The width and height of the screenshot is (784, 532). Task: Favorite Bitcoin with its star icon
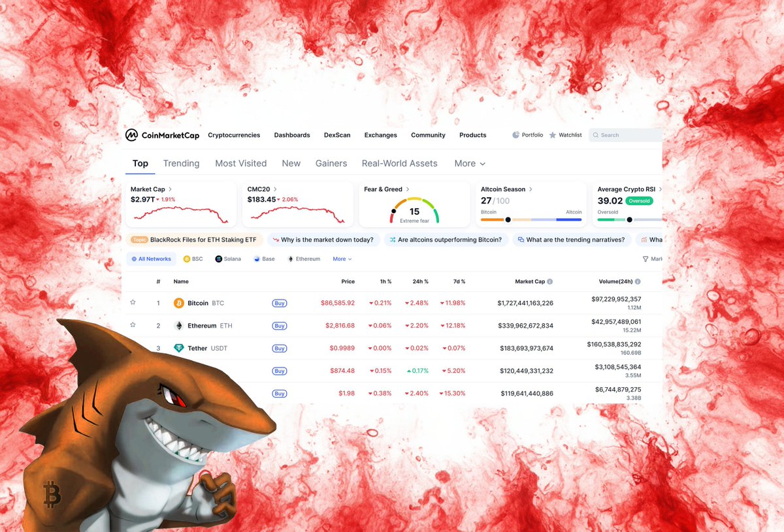click(133, 302)
